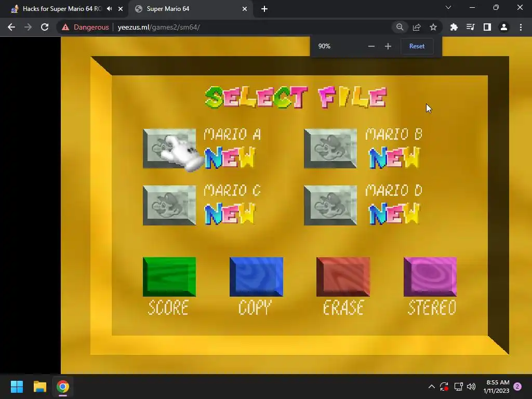Share this page via share icon
The height and width of the screenshot is (399, 532).
pos(417,27)
